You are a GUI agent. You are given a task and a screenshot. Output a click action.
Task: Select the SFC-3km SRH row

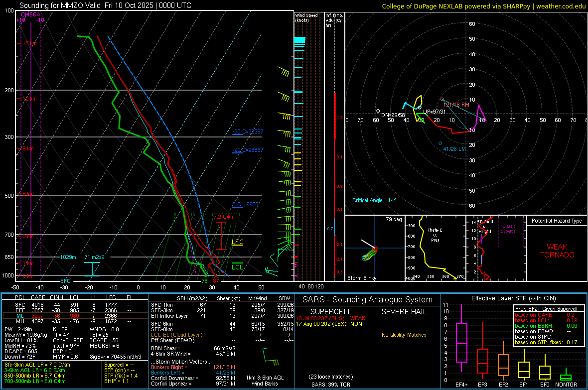222,310
